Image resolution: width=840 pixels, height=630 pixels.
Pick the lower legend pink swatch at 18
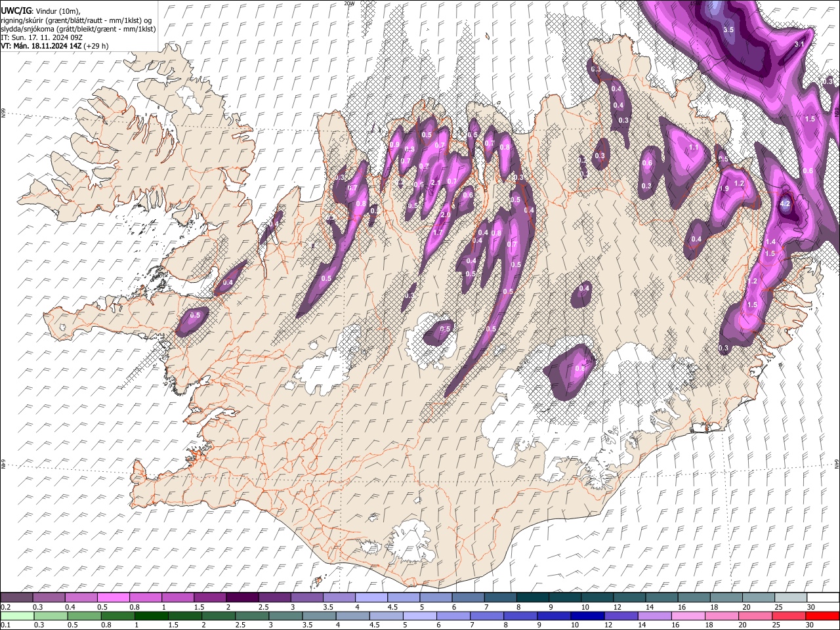(721, 616)
